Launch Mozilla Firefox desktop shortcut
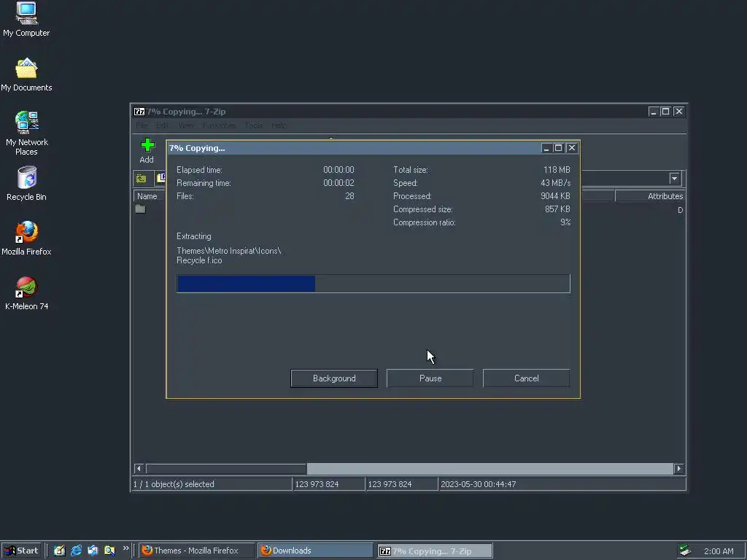This screenshot has width=747, height=560. 26,238
